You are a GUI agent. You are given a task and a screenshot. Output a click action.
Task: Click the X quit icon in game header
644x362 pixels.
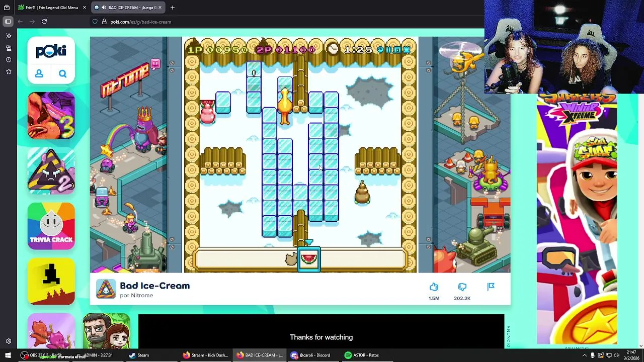[x=407, y=49]
